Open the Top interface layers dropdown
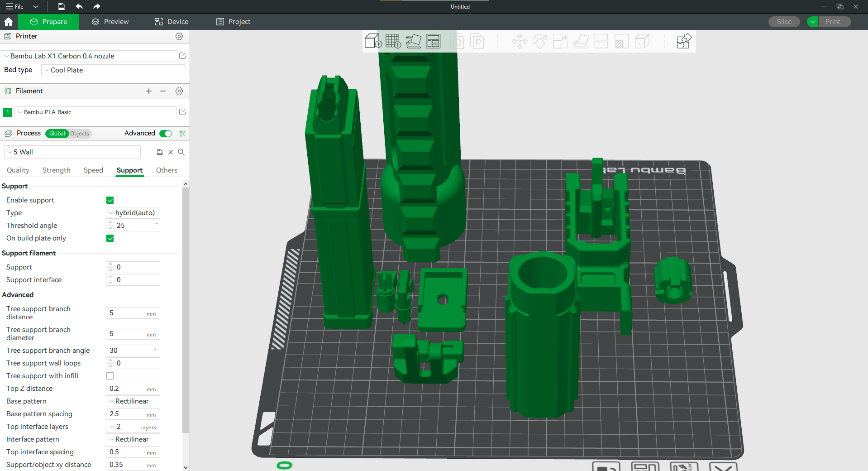The width and height of the screenshot is (868, 471). [133, 427]
